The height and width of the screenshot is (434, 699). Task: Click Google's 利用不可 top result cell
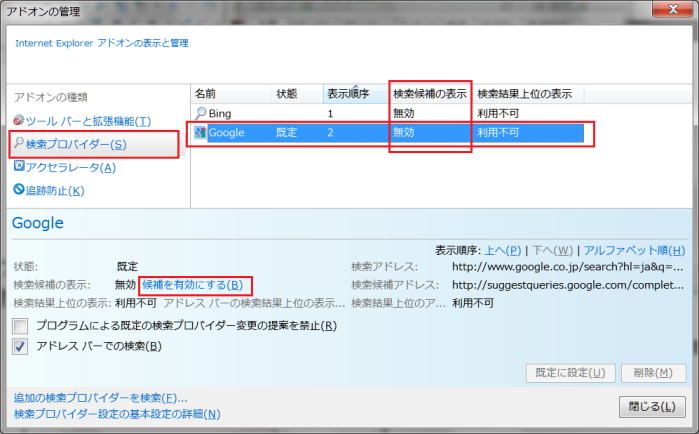click(x=498, y=132)
